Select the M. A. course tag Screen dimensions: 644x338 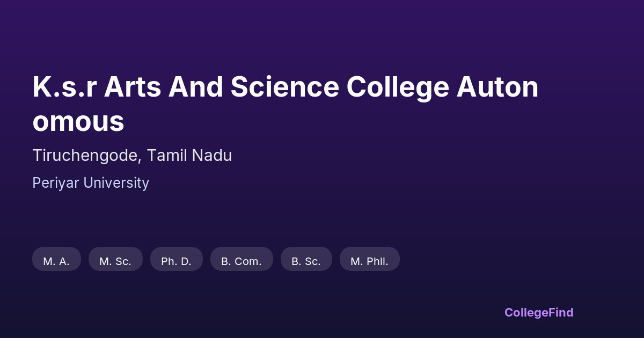pyautogui.click(x=56, y=259)
